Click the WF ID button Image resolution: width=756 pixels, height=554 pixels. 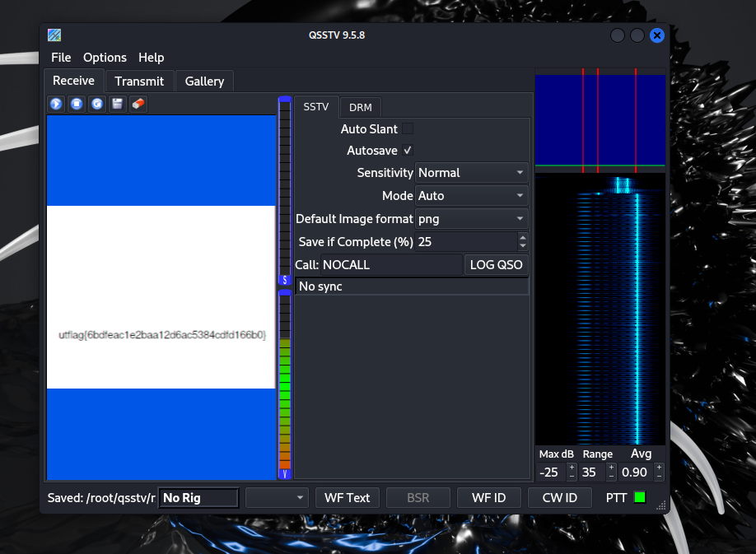(489, 498)
